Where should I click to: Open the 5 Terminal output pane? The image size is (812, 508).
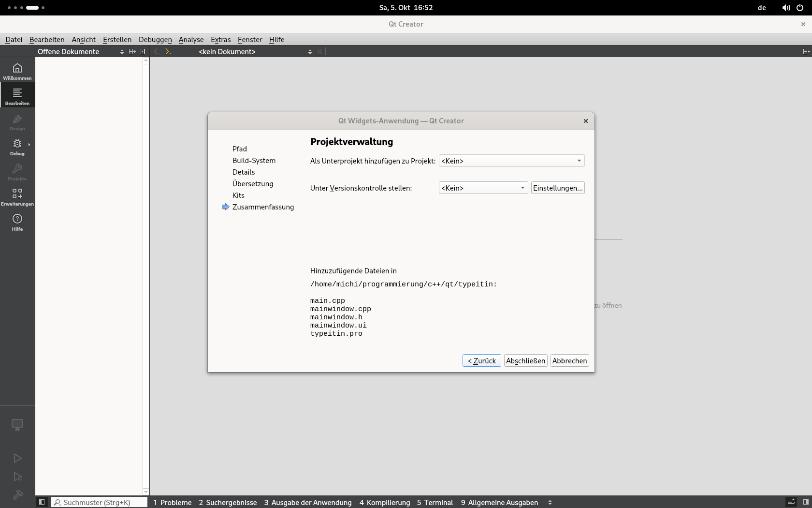(435, 502)
